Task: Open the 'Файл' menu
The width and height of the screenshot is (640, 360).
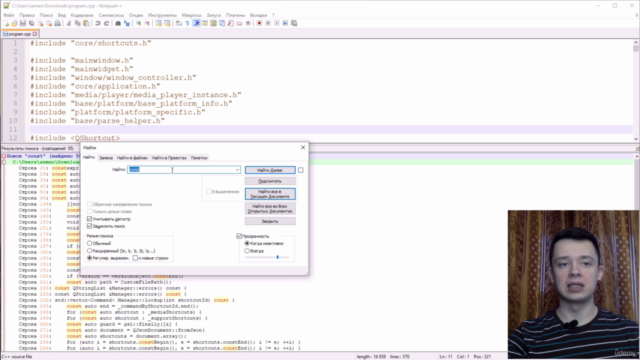Action: [9, 15]
